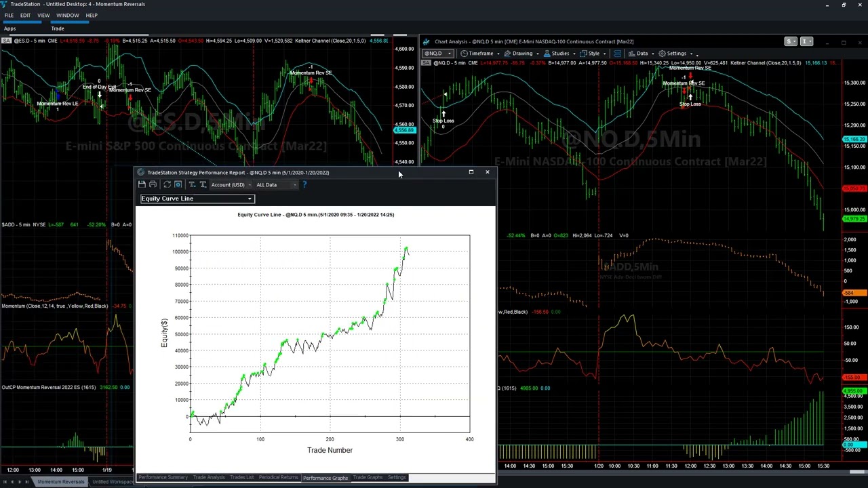This screenshot has width=868, height=488.
Task: Open the Settings tab in Performance Report
Action: click(x=397, y=478)
